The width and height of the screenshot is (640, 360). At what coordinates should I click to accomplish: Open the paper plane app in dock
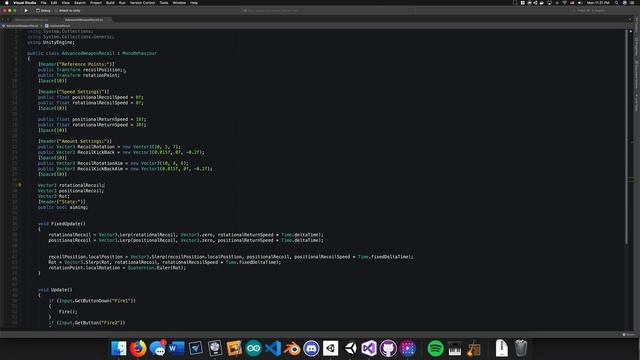click(x=196, y=348)
